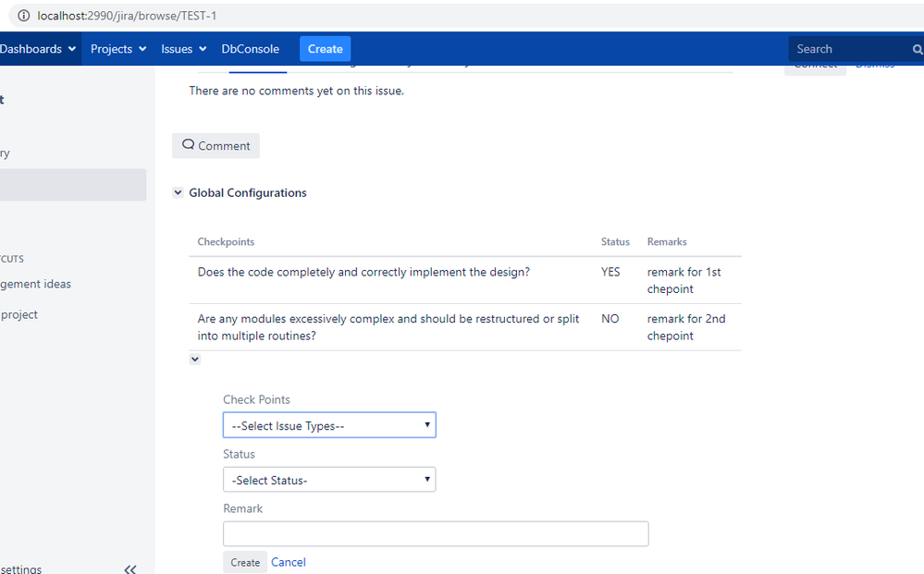Viewport: 924px width, 574px height.
Task: Click the 'settings' item at sidebar bottom
Action: 20,569
